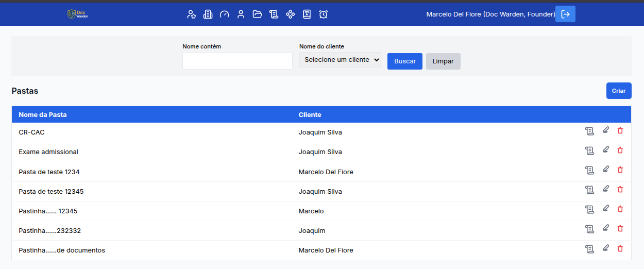Click the user-with-star icon in navbar
Screen dimensions: 644x269
(x=191, y=14)
